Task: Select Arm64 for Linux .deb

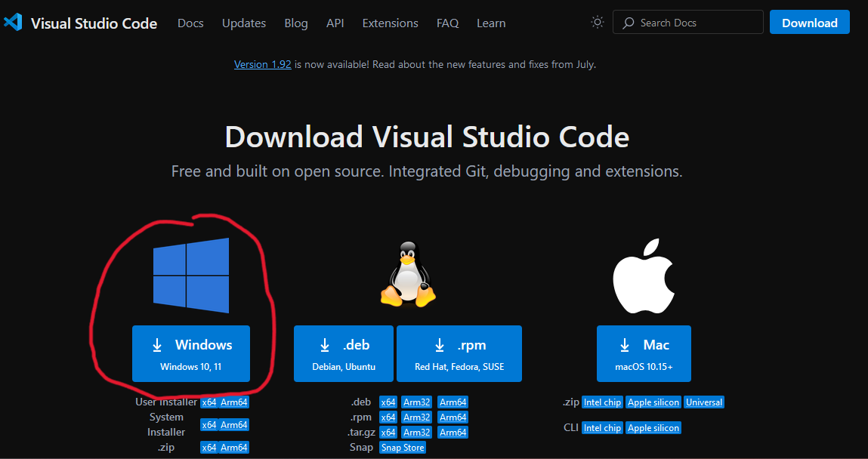Action: [453, 402]
